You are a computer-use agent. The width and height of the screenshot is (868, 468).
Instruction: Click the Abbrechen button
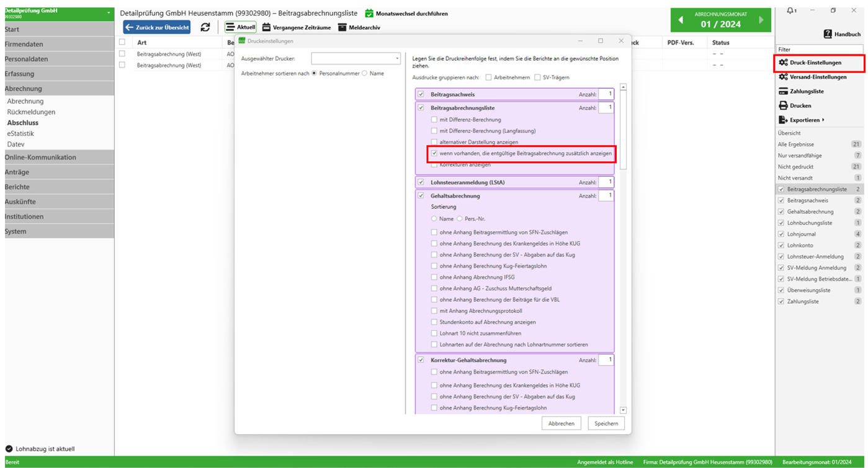pos(561,423)
